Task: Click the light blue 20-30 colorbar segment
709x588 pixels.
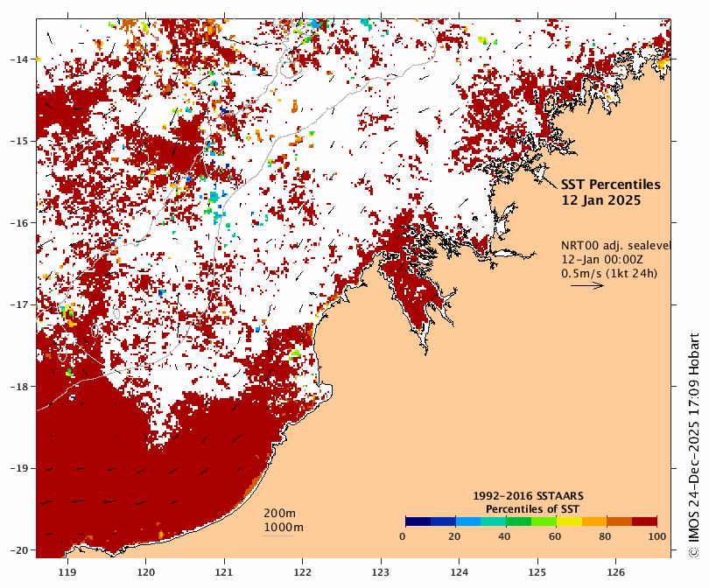Action: (x=468, y=521)
